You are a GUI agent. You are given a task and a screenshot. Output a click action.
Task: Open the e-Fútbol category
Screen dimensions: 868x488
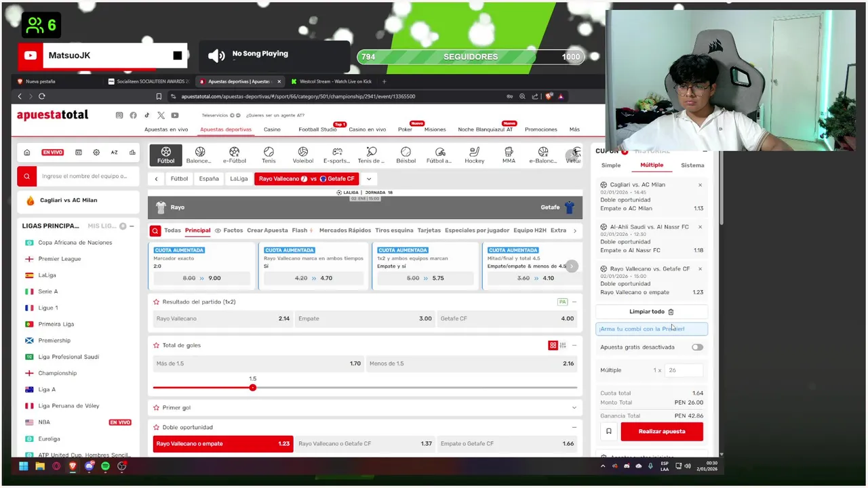234,155
